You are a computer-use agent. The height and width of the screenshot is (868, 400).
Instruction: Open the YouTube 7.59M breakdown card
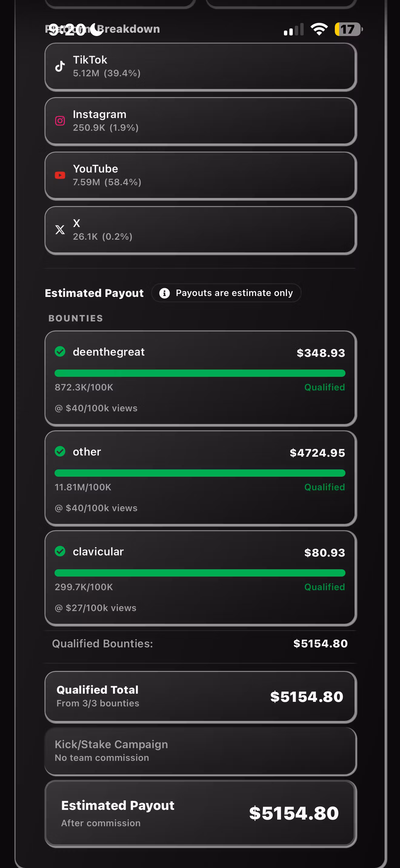click(201, 176)
